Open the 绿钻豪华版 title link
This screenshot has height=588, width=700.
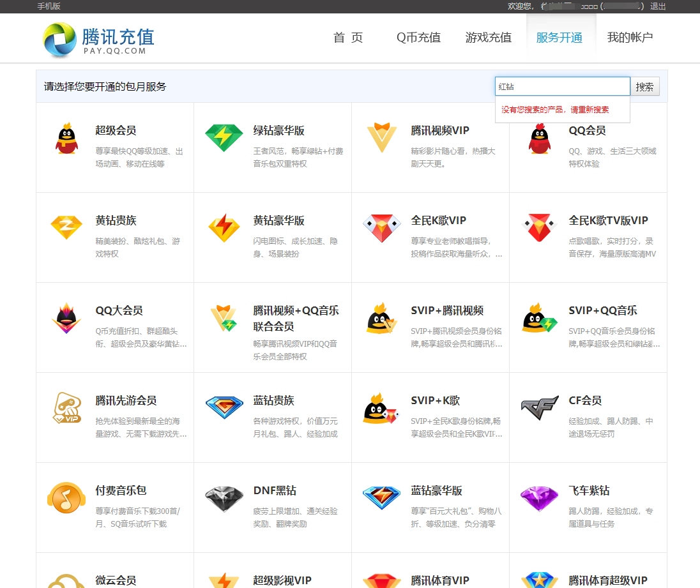278,130
